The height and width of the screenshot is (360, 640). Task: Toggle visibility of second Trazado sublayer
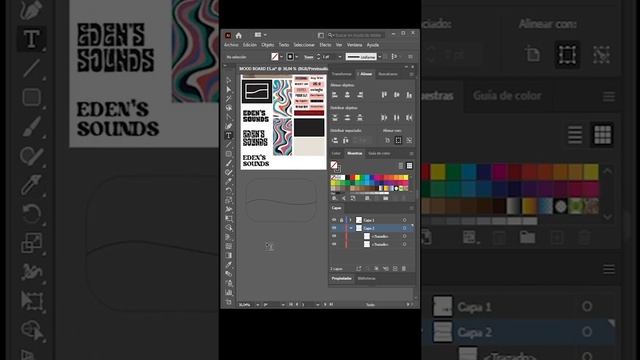[334, 244]
